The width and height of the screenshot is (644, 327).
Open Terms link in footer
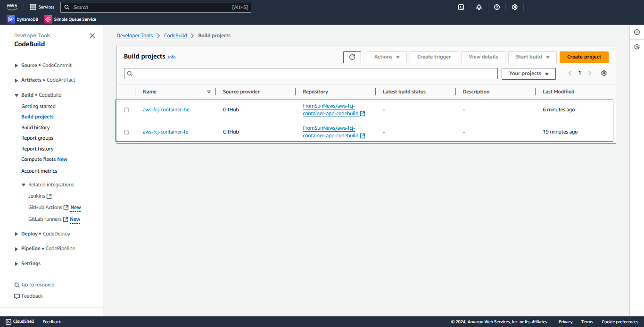(587, 322)
